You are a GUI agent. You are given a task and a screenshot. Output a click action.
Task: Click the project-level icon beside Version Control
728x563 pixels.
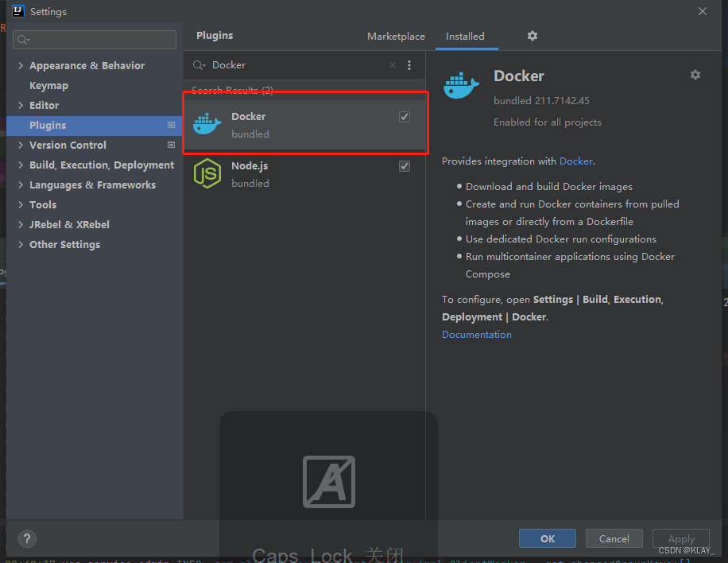tap(171, 145)
